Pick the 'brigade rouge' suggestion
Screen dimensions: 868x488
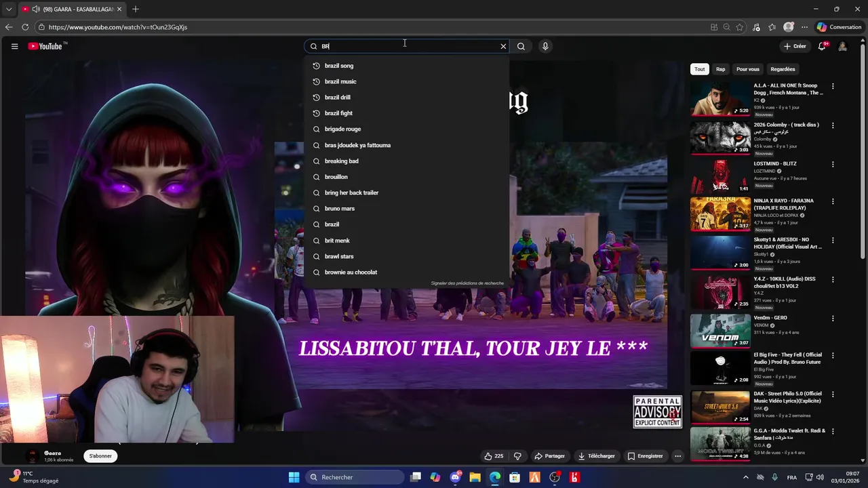[x=407, y=129]
